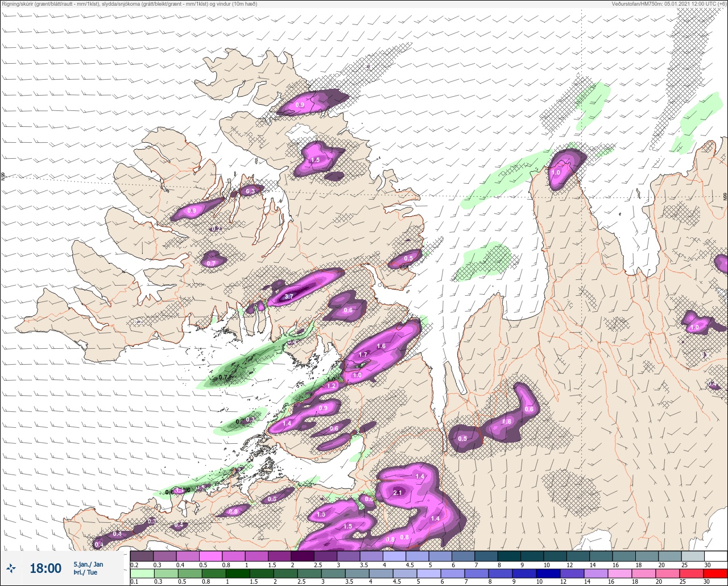Select the white legend swatch above 30

click(x=715, y=556)
